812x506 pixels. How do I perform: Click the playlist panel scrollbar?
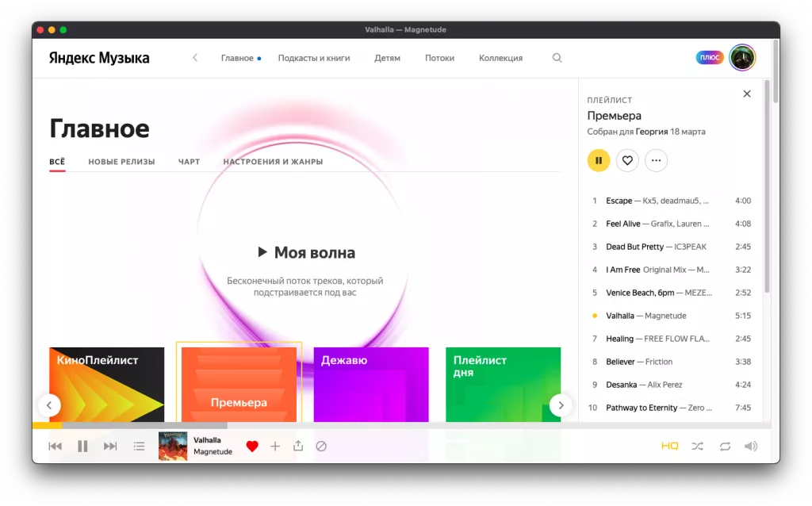767,186
